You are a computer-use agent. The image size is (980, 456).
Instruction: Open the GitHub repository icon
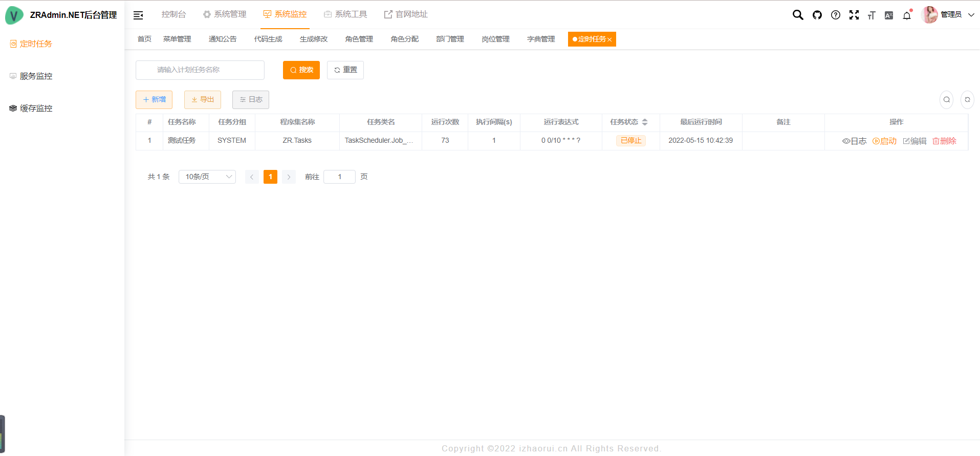[x=817, y=15]
